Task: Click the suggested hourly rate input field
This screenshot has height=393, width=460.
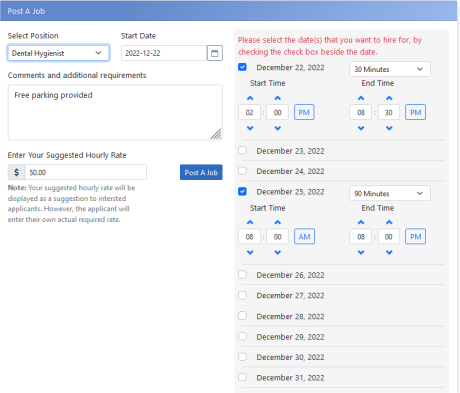Action: point(86,172)
